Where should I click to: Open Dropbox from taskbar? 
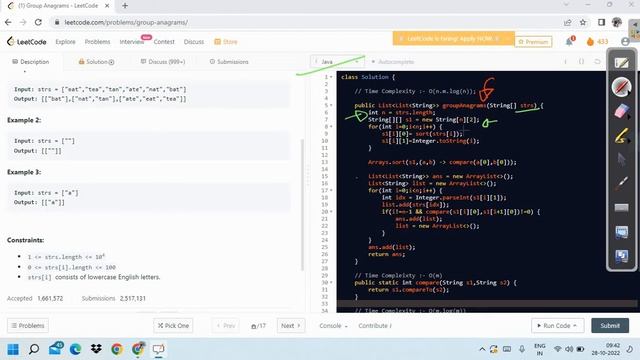pyautogui.click(x=96, y=349)
